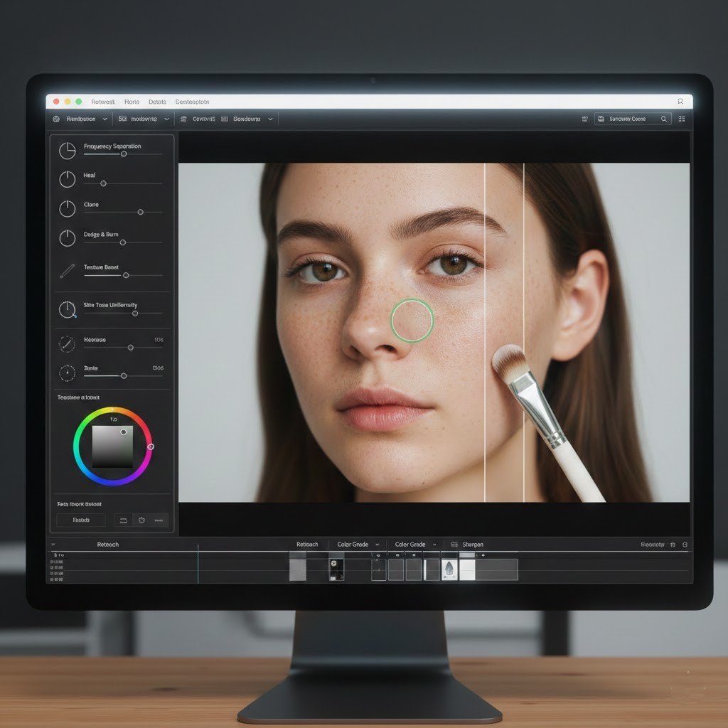
Task: Pick the Texture Boost brush icon
Action: [x=67, y=270]
